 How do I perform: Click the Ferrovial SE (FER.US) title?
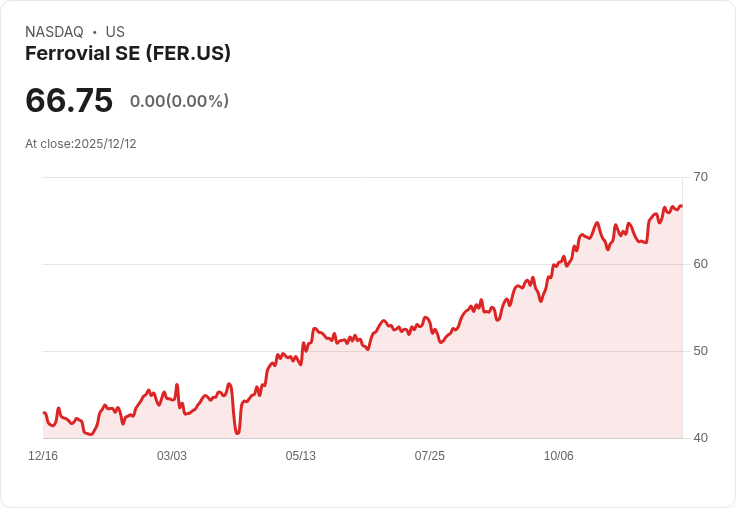pos(128,54)
